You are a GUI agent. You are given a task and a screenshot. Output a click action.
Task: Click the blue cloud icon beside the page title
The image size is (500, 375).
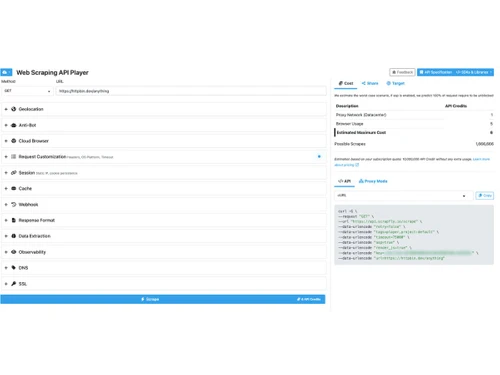click(x=6, y=72)
